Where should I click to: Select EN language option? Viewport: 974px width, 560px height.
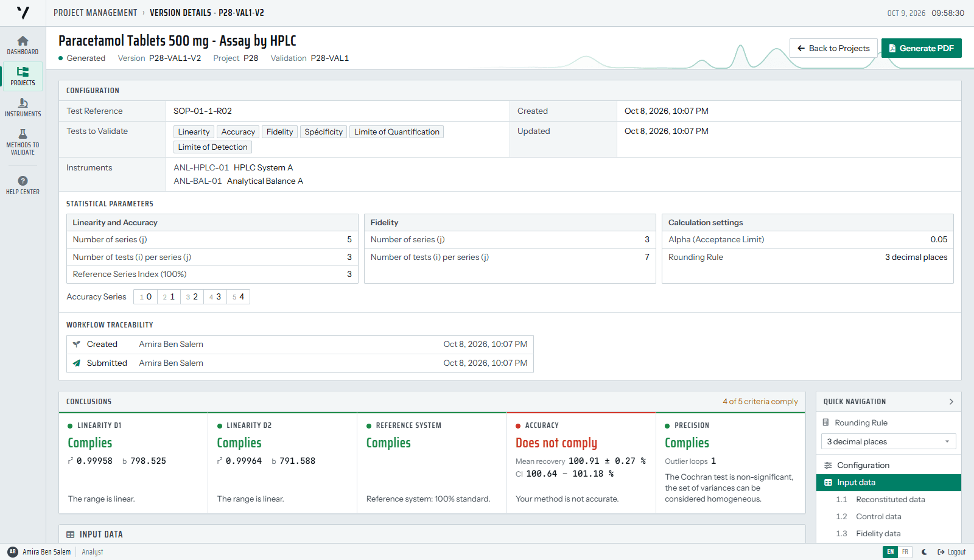[x=891, y=552]
